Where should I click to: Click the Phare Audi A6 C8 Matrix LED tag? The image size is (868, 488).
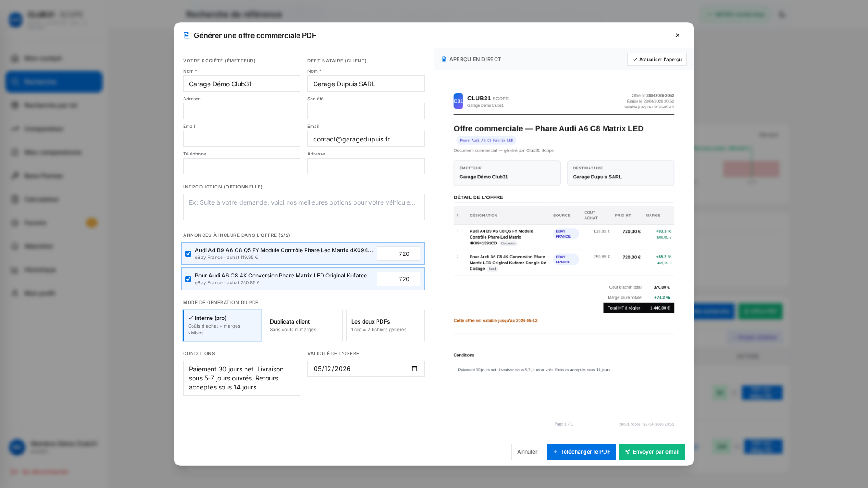click(486, 141)
